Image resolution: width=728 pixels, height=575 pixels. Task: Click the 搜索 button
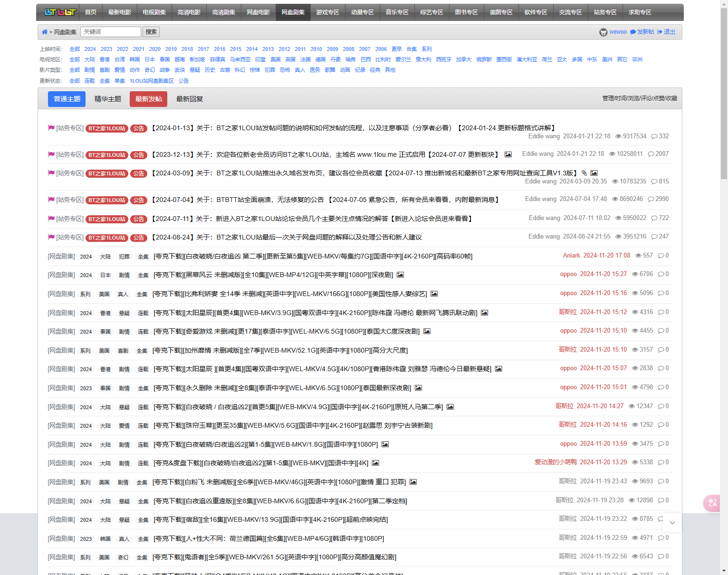(151, 32)
